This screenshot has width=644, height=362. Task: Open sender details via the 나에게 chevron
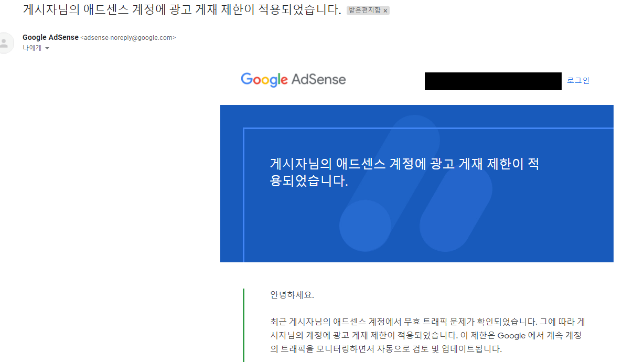[x=47, y=48]
